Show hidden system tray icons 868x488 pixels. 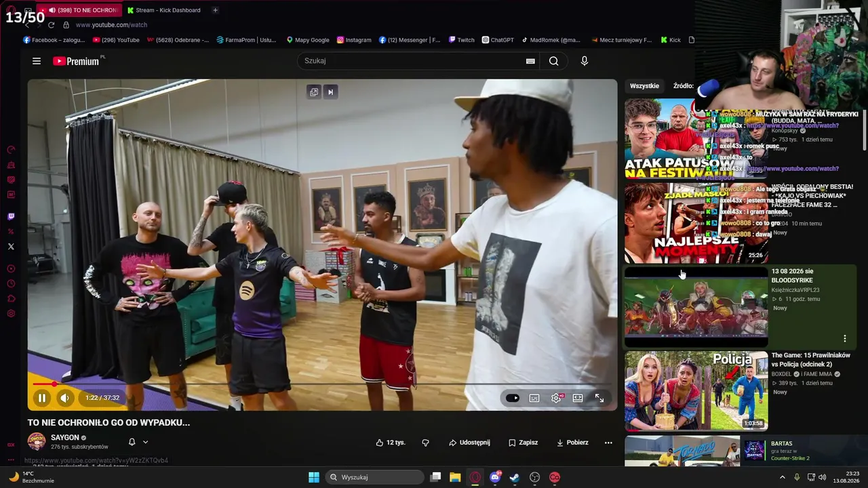[783, 477]
